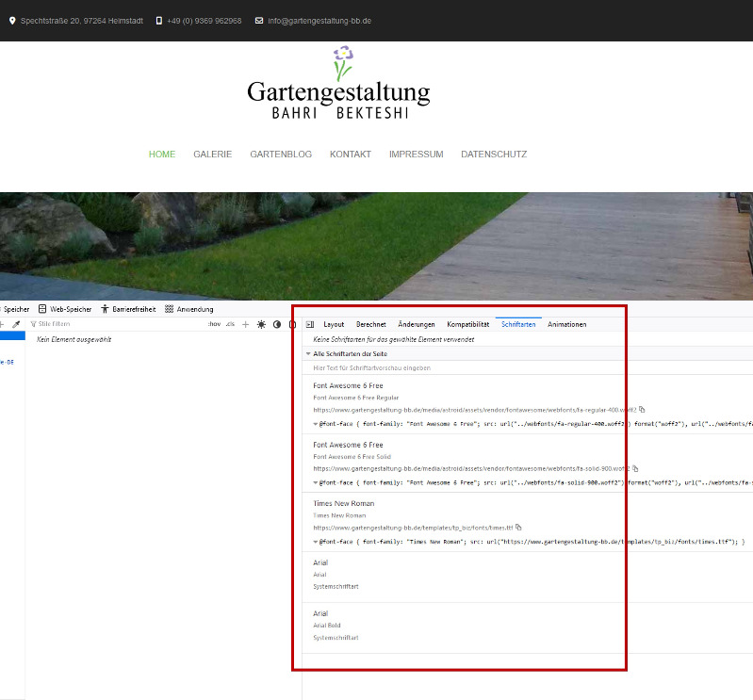The image size is (753, 700).
Task: Click the Web-Speicher storage icon
Action: 42,309
